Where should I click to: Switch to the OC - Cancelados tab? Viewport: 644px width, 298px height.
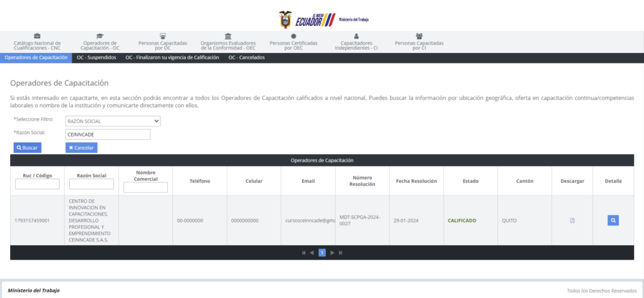click(247, 58)
